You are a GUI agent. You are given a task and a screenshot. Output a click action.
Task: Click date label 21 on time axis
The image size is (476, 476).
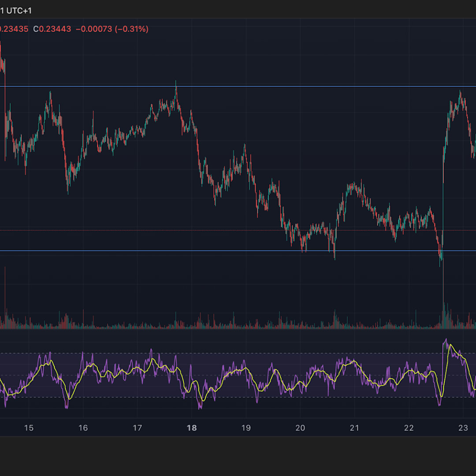[x=354, y=428]
